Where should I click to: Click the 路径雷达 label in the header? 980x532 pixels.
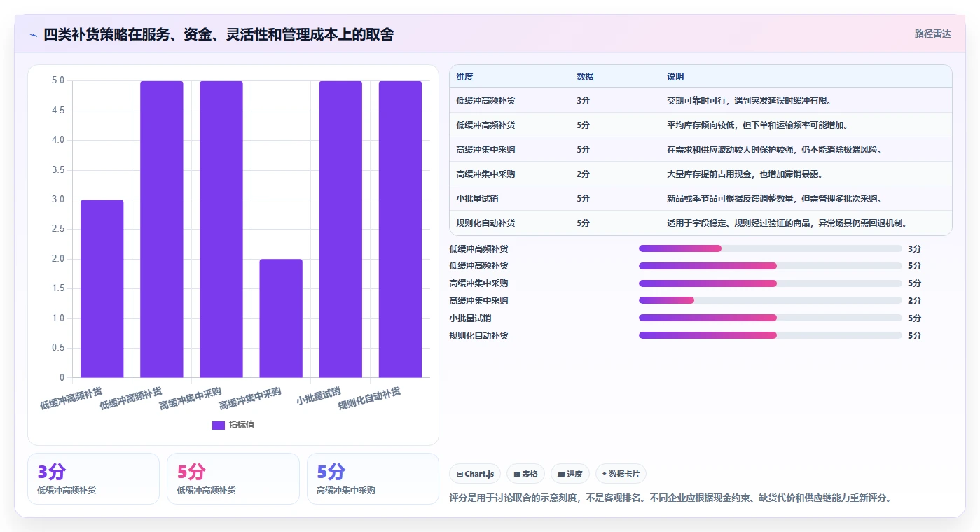click(933, 34)
